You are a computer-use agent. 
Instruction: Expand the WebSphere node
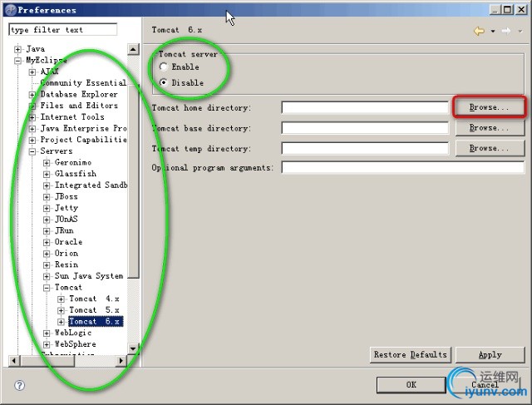[x=47, y=344]
